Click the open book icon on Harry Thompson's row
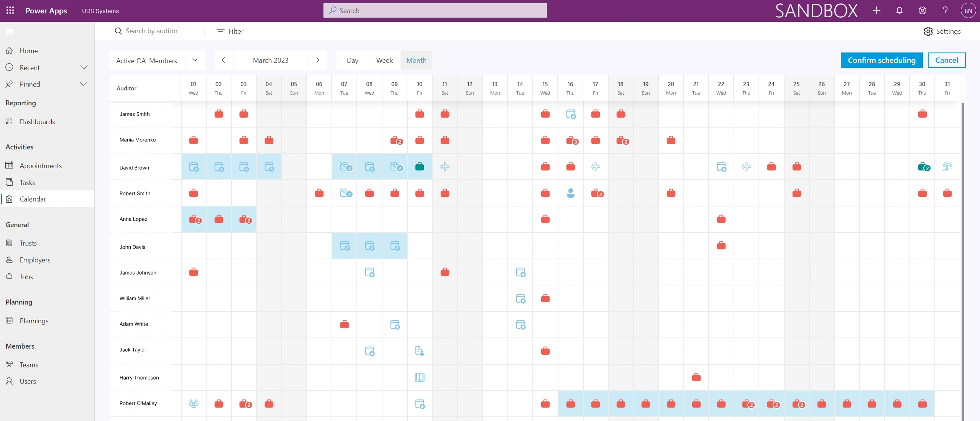This screenshot has height=421, width=980. coord(419,377)
